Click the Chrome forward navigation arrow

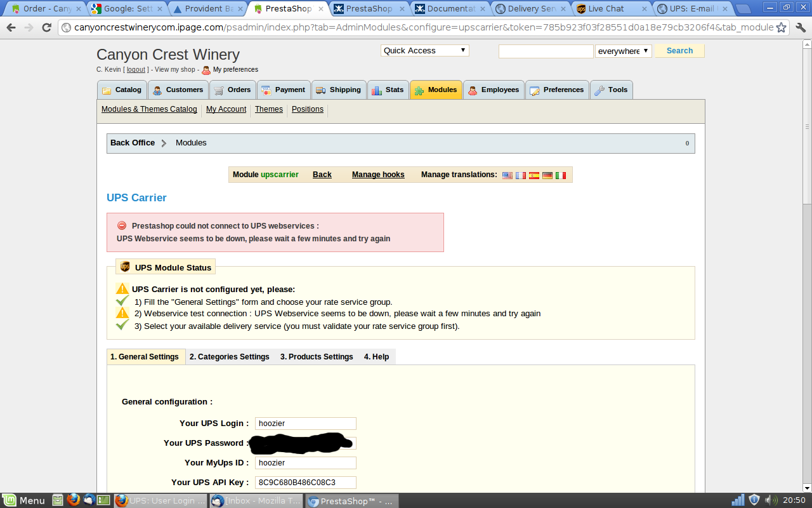[29, 28]
